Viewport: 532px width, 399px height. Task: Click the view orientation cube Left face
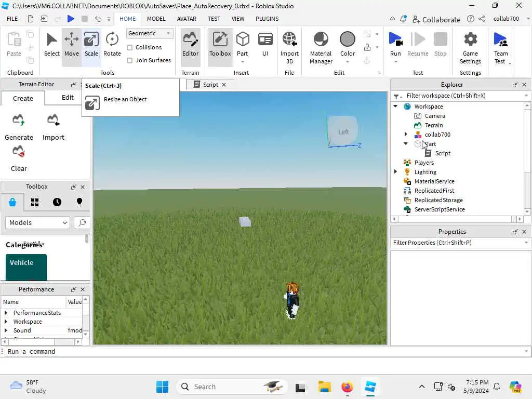click(x=343, y=131)
